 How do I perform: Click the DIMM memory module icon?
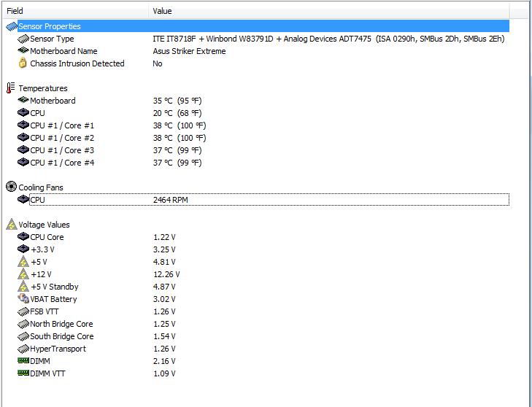point(23,360)
